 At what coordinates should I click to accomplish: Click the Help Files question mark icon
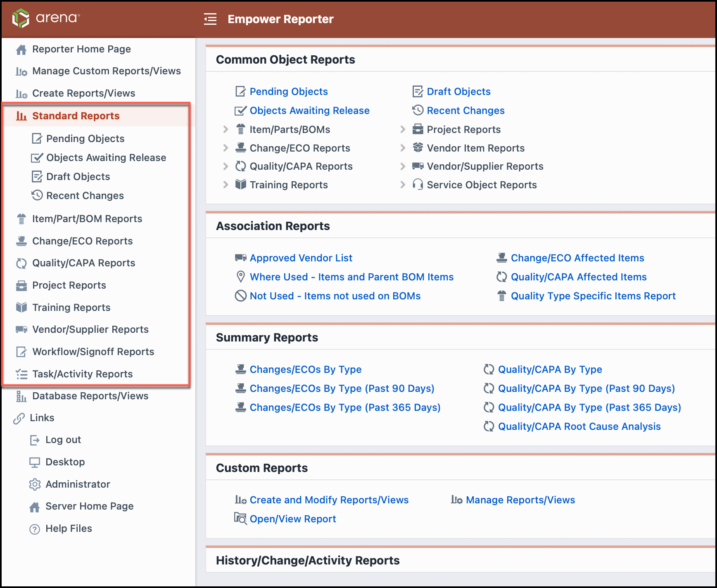pos(35,529)
